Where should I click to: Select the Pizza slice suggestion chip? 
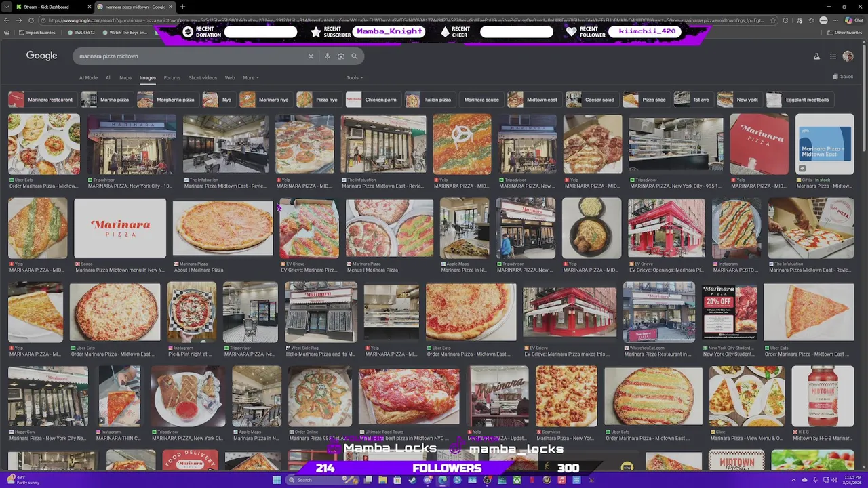pyautogui.click(x=645, y=100)
